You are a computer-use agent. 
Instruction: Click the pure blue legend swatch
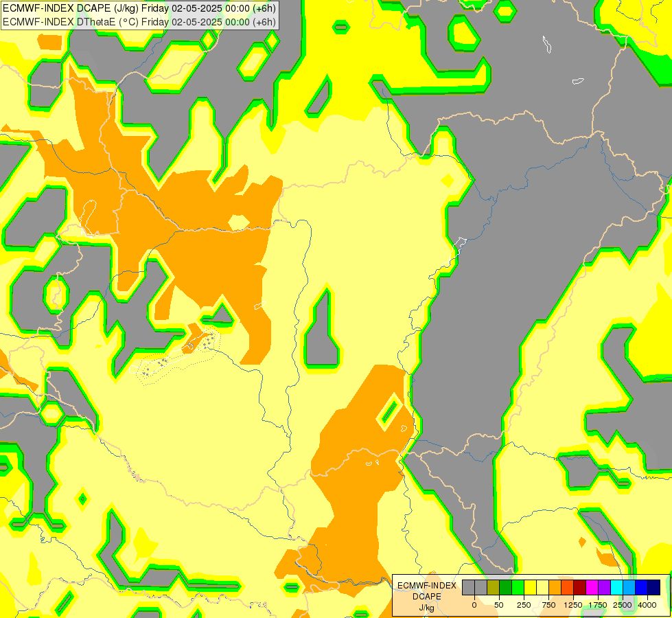642,588
